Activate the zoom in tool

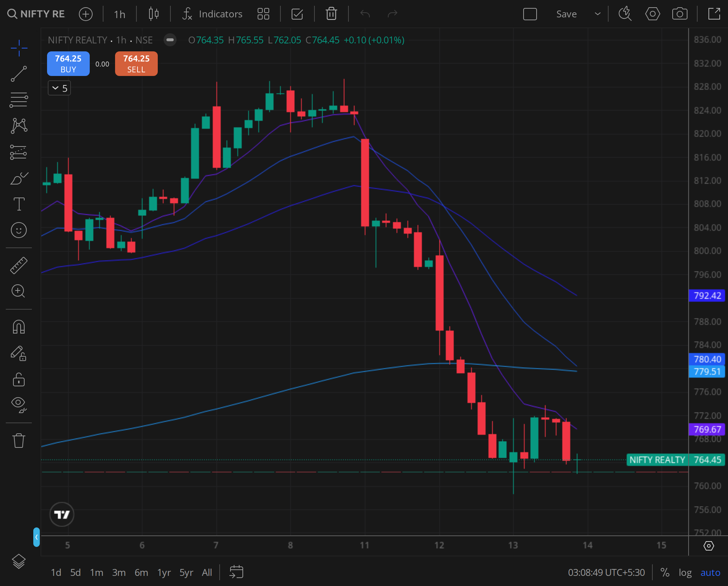(19, 291)
